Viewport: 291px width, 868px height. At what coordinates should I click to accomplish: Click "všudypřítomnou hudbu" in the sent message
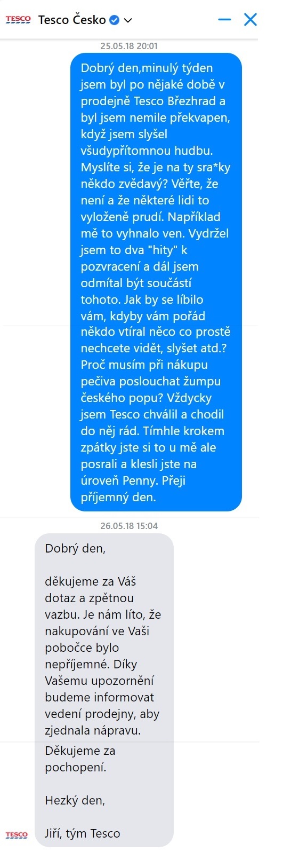click(145, 151)
